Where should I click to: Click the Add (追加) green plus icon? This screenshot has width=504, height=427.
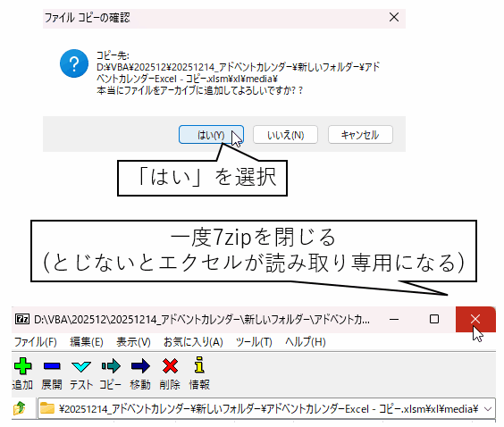22,366
